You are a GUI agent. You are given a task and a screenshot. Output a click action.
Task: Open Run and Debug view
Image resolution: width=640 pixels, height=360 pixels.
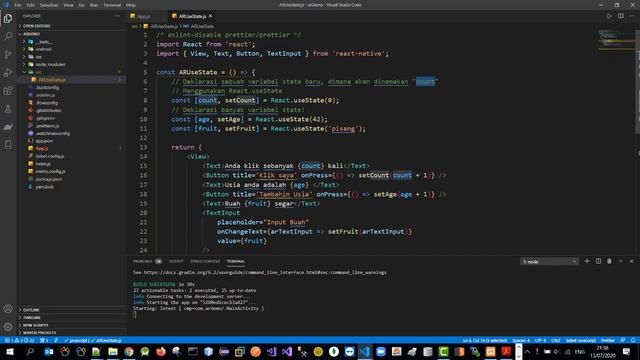[x=8, y=73]
